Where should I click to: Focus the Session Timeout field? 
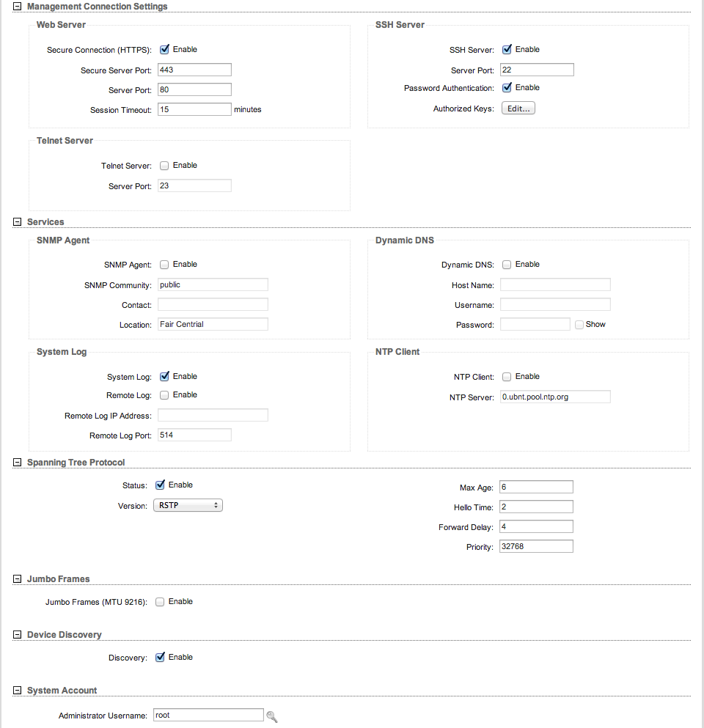pyautogui.click(x=194, y=109)
